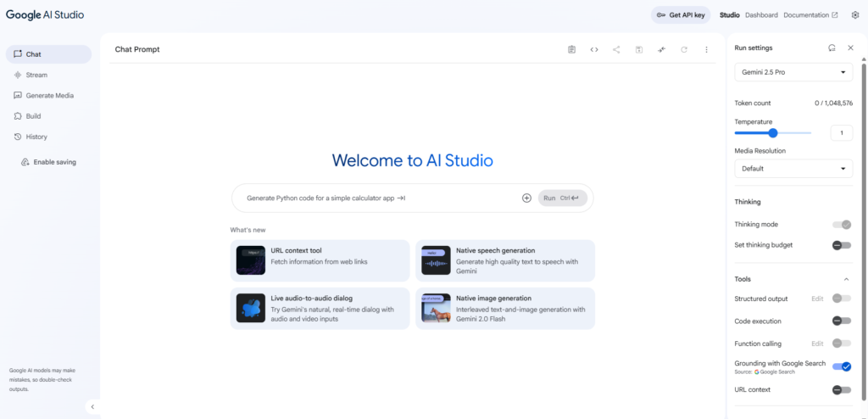The height and width of the screenshot is (419, 868).
Task: Reset run settings to default icon
Action: [832, 48]
